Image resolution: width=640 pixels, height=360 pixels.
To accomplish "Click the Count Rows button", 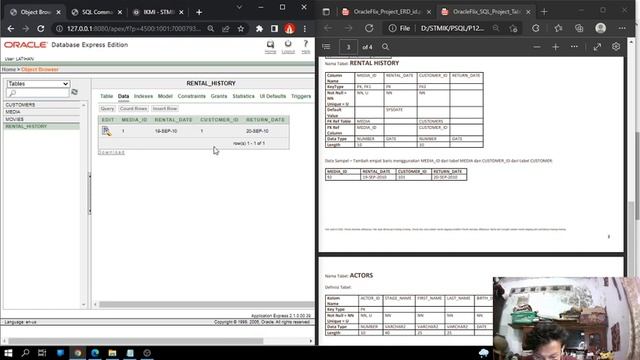I will [x=133, y=109].
